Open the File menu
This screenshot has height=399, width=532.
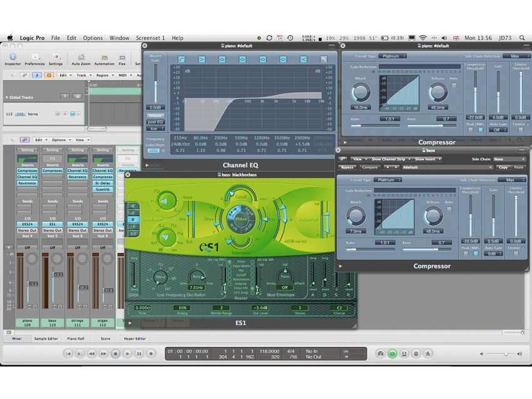[x=55, y=38]
